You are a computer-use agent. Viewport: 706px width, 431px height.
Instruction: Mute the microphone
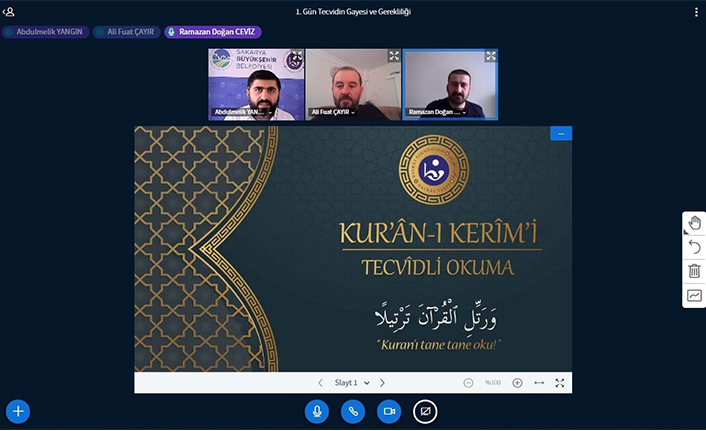pyautogui.click(x=318, y=411)
